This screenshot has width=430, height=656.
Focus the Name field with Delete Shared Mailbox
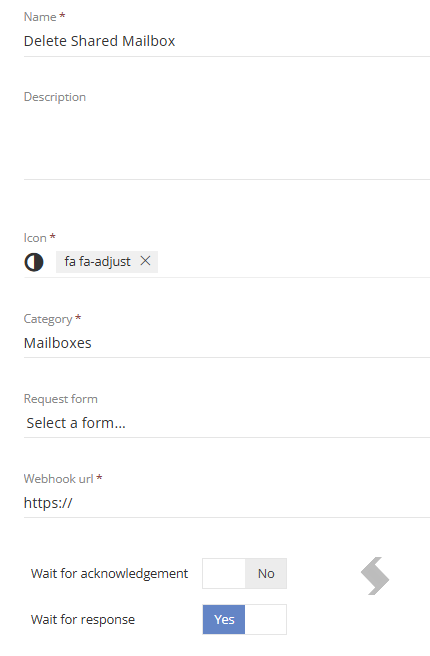tap(227, 41)
